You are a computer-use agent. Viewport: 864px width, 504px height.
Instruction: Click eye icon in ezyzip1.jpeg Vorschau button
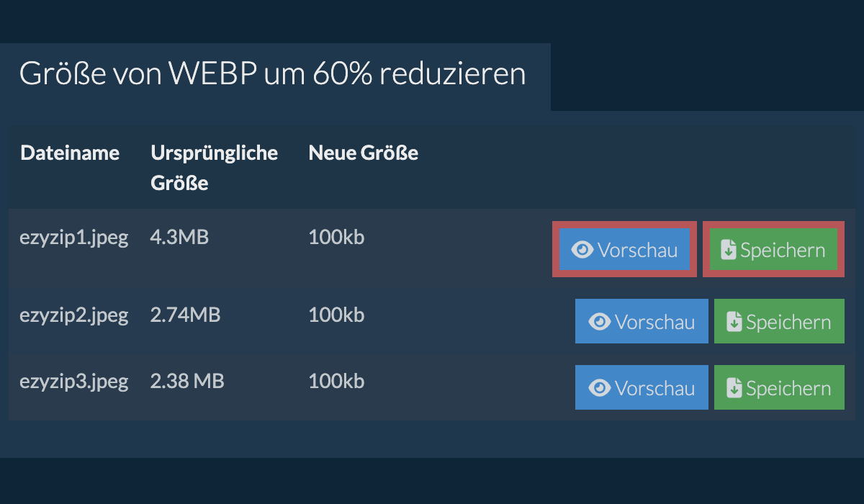[x=582, y=250]
